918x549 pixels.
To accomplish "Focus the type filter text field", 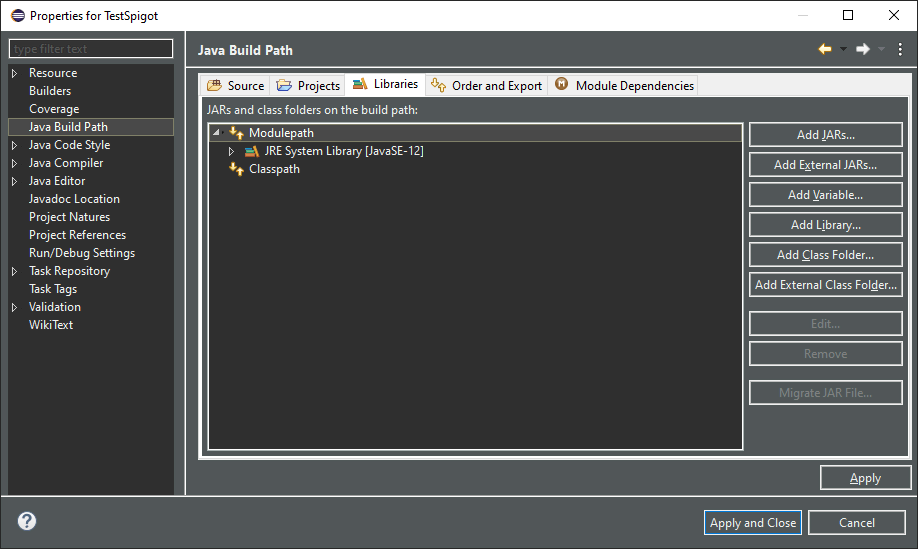I will [x=91, y=49].
